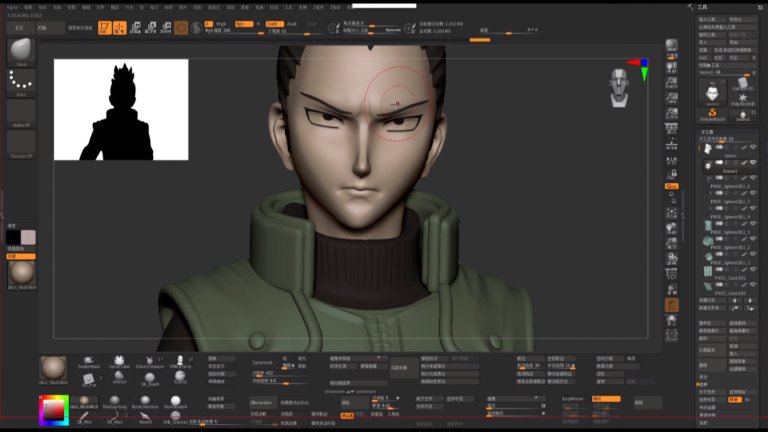
Task: Select the ChiselCreature brush
Action: pyautogui.click(x=149, y=362)
